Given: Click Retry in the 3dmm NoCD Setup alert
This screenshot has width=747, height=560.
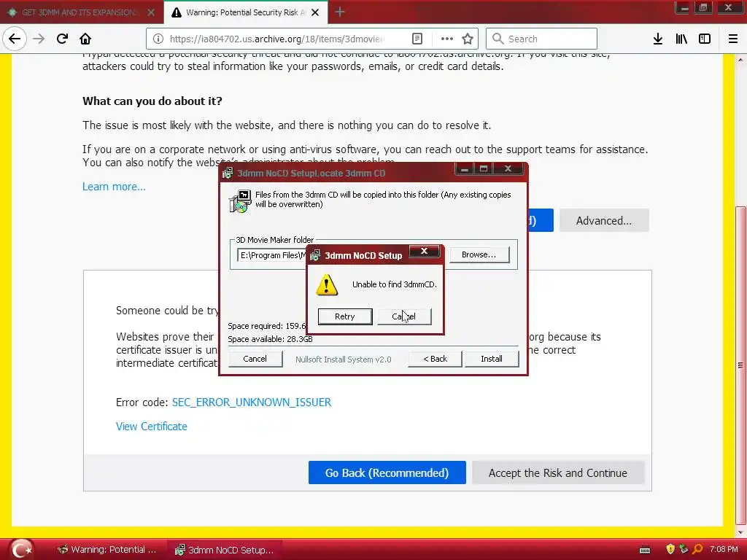Looking at the screenshot, I should coord(345,316).
